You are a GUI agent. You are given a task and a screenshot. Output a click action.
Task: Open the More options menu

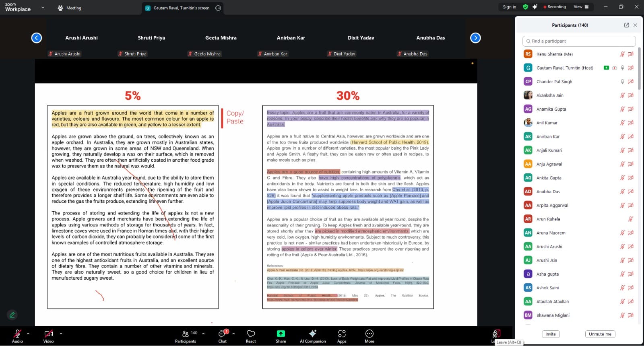(369, 336)
